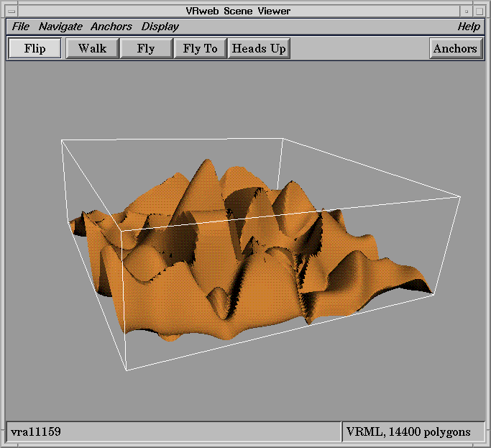491x448 pixels.
Task: Open the Anchors menu
Action: point(111,27)
